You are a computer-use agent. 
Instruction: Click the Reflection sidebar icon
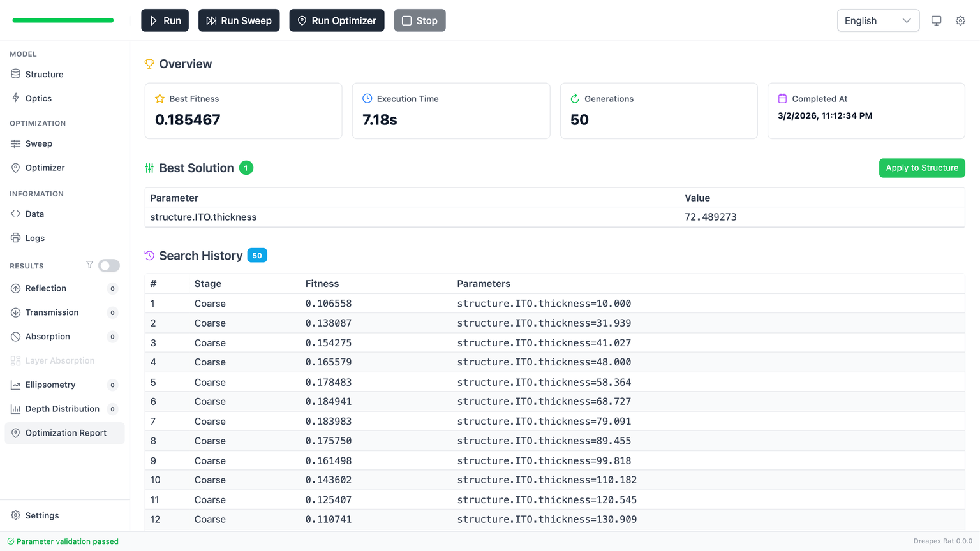pyautogui.click(x=15, y=288)
